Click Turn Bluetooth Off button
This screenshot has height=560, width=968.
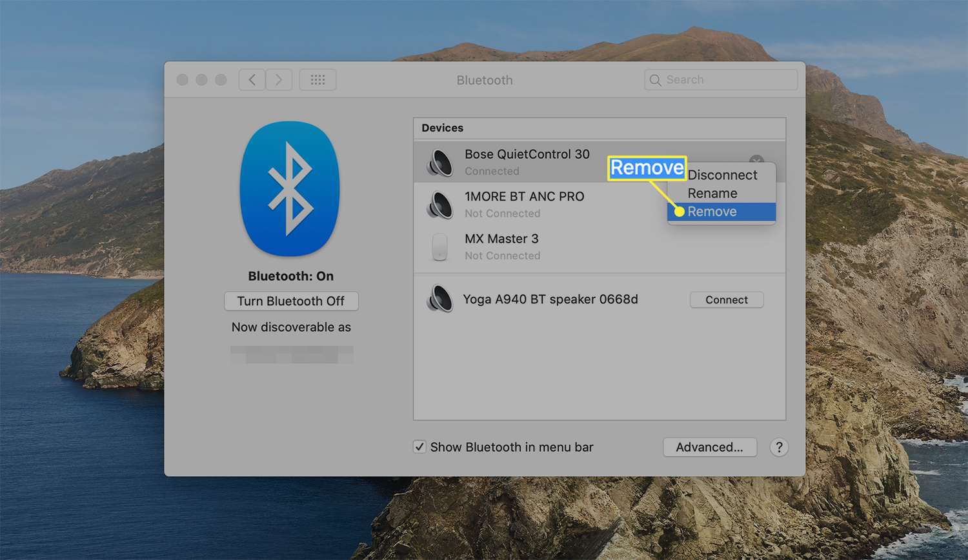(291, 301)
